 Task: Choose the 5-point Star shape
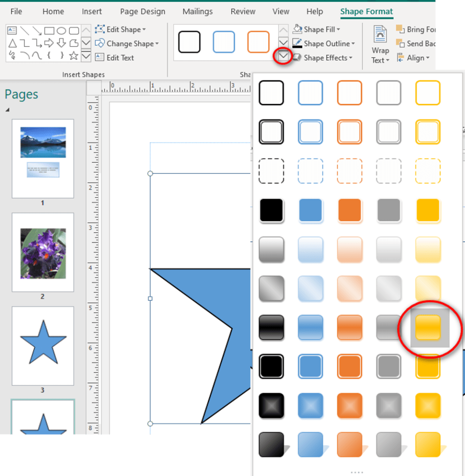pyautogui.click(x=73, y=56)
